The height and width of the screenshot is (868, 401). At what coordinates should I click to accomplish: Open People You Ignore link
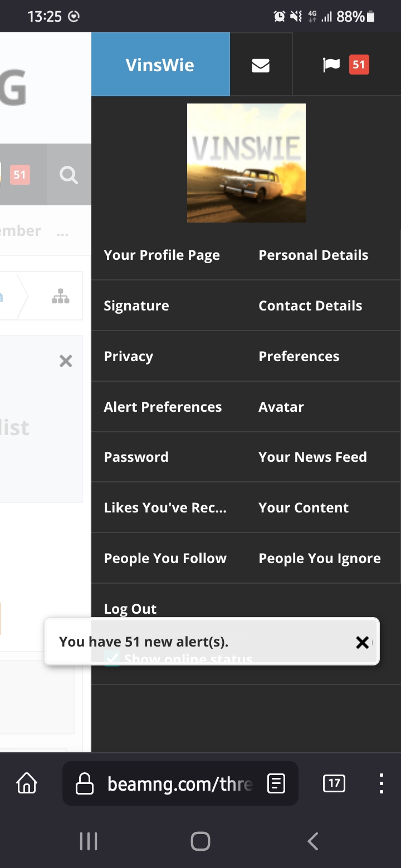pyautogui.click(x=320, y=559)
